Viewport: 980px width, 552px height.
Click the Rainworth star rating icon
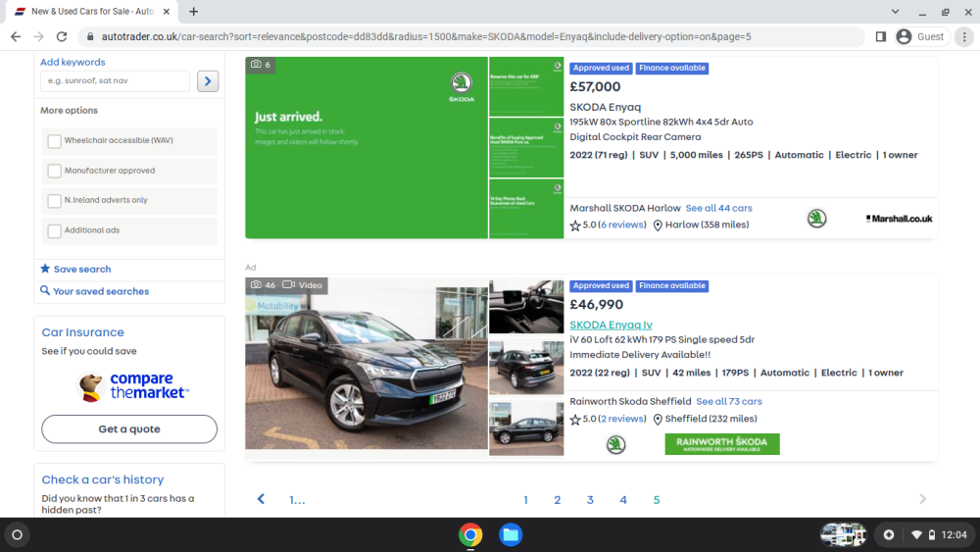[575, 420]
